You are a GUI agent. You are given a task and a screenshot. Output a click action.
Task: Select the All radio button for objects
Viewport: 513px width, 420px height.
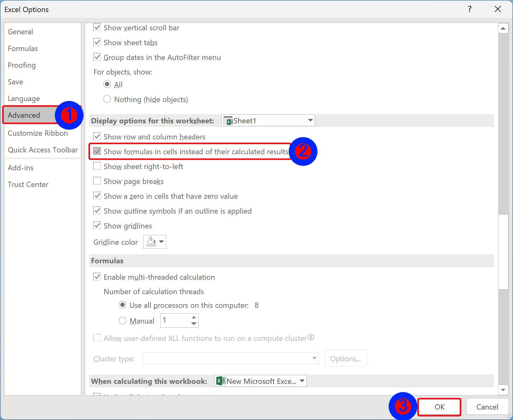tap(107, 84)
